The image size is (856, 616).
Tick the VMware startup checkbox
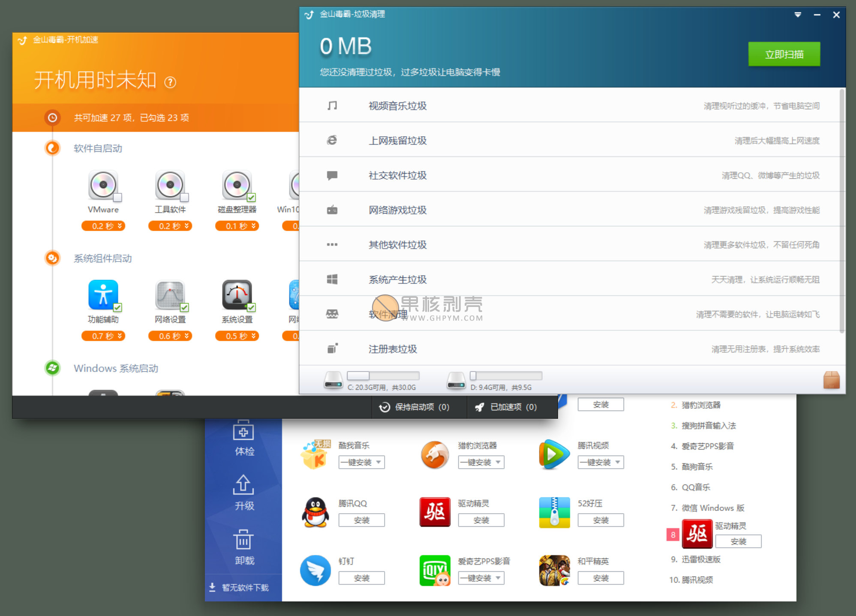tap(117, 197)
